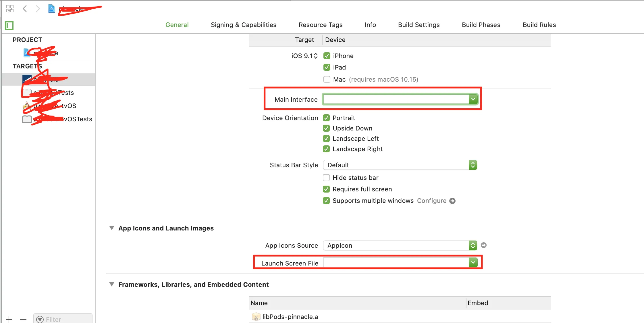Collapse App Icons and Launch Images section
Screen dimensions: 644x323
click(x=112, y=228)
